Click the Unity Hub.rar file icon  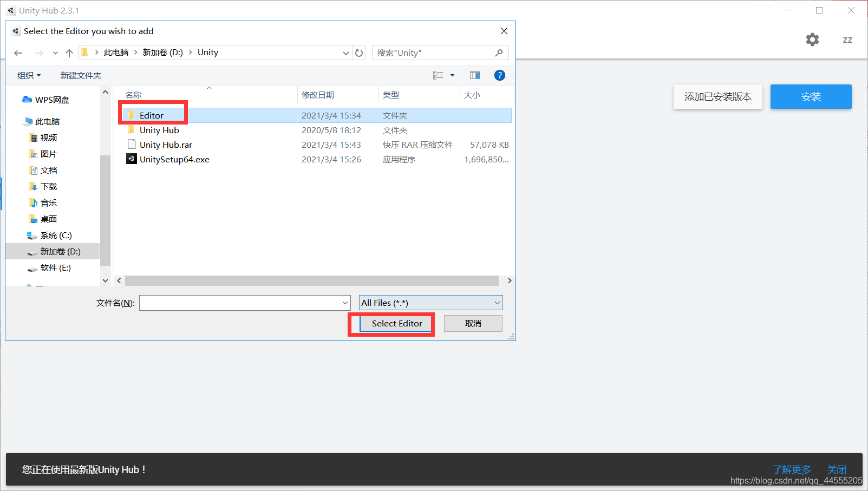pos(131,144)
